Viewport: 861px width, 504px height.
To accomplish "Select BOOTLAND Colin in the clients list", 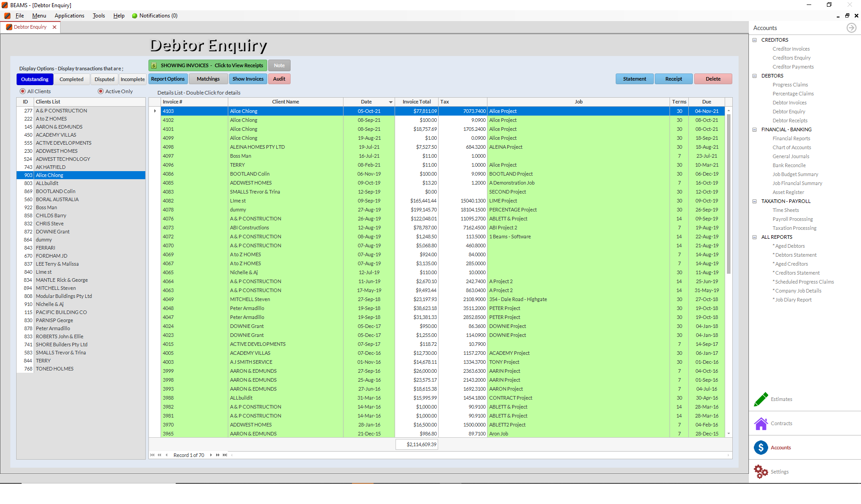I will (x=55, y=191).
